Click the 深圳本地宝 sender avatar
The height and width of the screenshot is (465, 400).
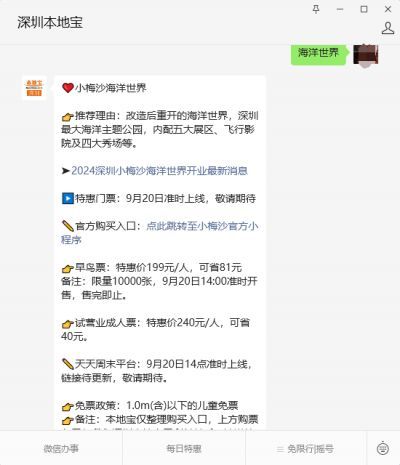[x=34, y=88]
